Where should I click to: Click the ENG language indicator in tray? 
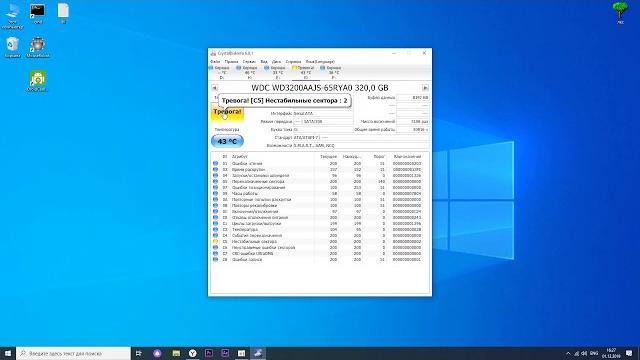tap(594, 353)
